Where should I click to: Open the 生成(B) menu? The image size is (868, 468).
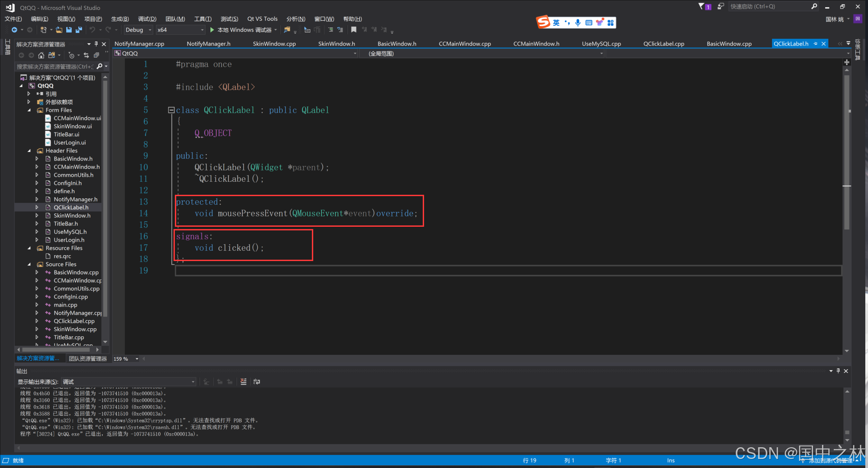tap(120, 18)
